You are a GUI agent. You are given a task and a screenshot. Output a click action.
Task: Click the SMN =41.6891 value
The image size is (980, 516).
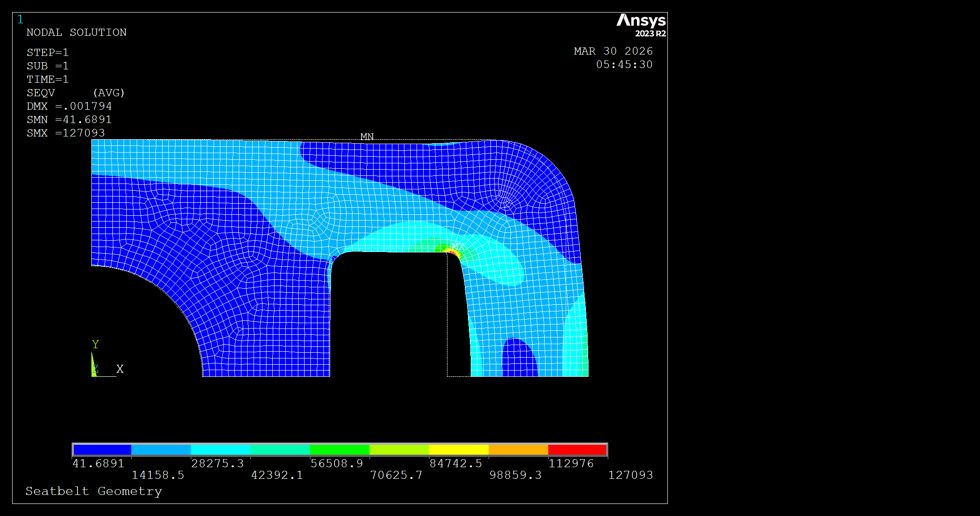coord(69,119)
